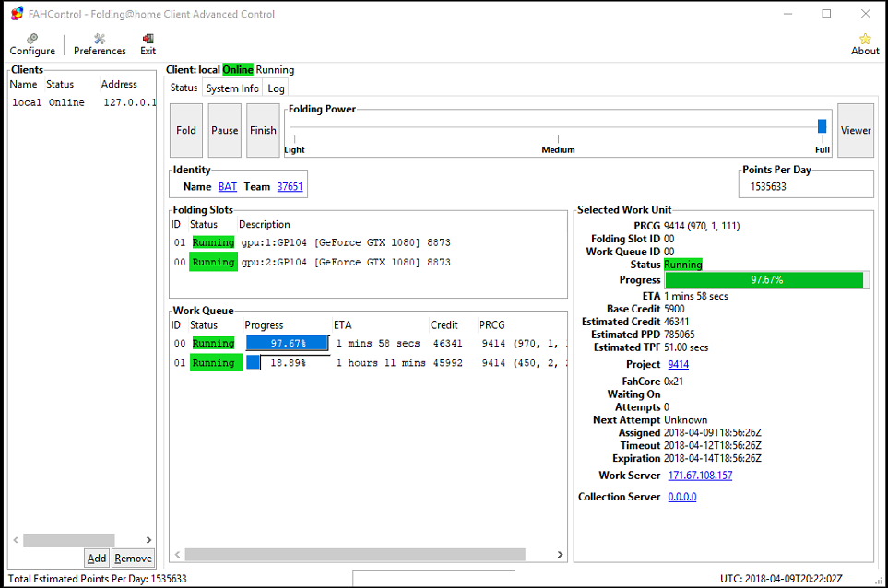Screen dimensions: 888x588
Task: Minimize the FAHControl window
Action: point(787,14)
